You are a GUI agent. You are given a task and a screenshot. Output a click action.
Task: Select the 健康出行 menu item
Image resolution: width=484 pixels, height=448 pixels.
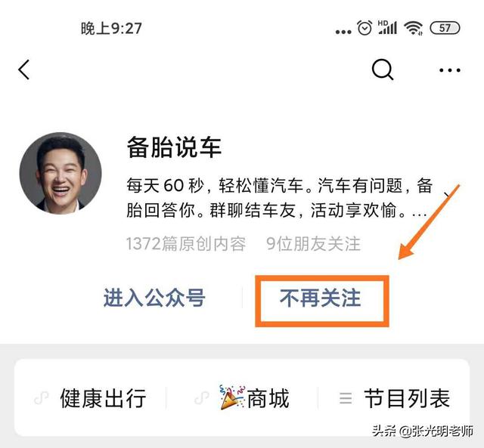point(103,398)
